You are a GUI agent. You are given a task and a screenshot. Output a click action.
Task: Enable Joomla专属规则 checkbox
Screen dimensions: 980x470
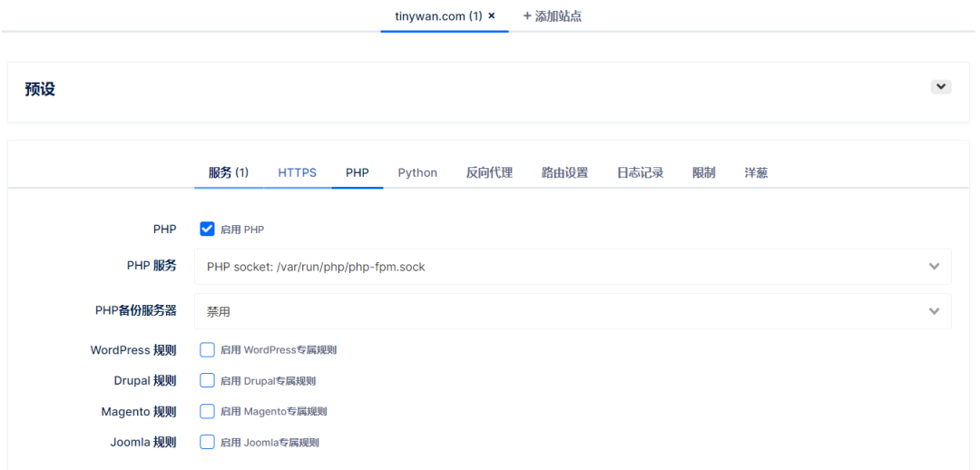[207, 442]
